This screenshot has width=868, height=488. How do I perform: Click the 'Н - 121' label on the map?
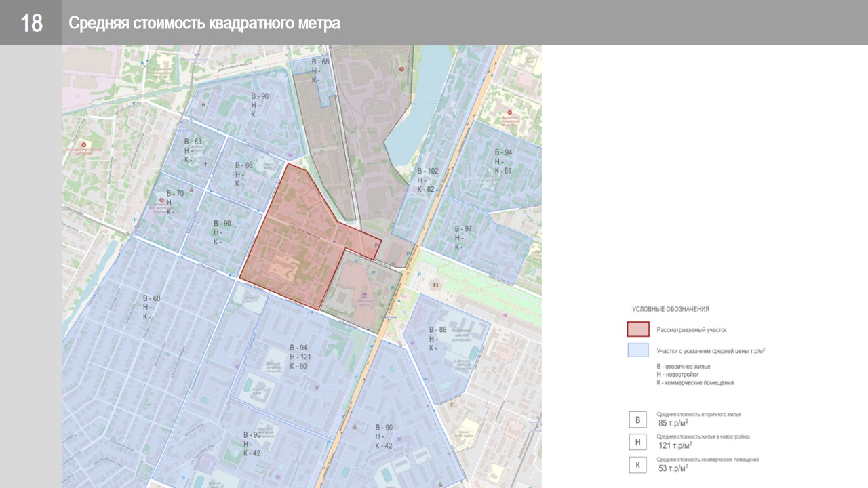coord(300,357)
